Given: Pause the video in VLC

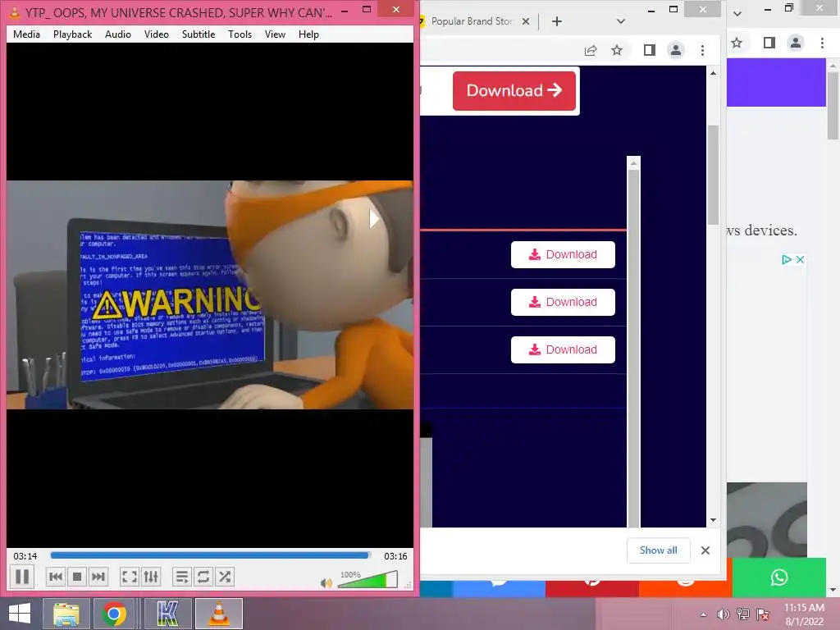Looking at the screenshot, I should coord(22,577).
